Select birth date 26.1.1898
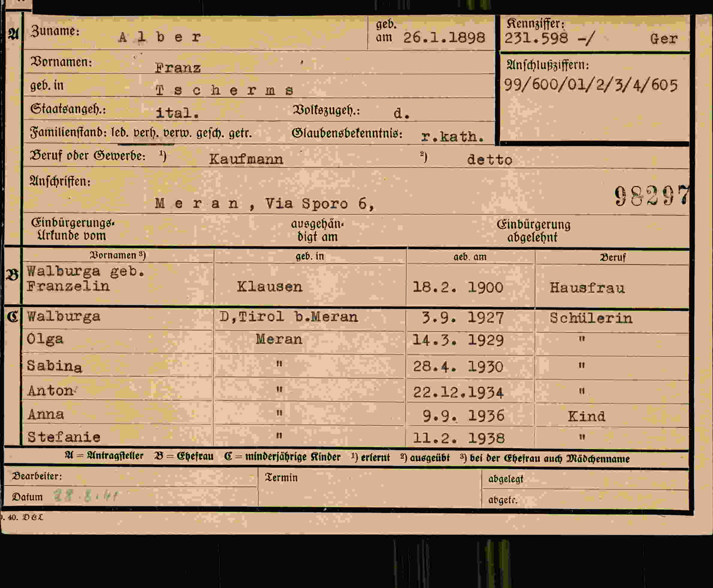 444,37
